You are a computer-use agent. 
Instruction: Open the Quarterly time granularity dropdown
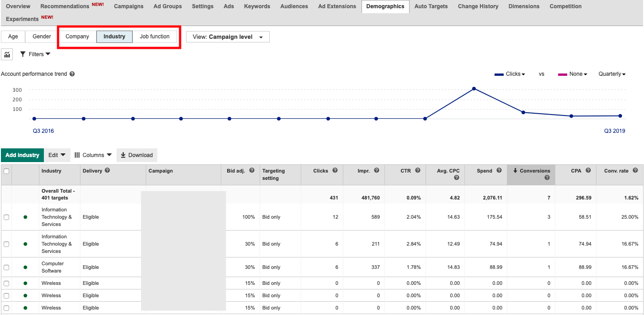tap(612, 73)
